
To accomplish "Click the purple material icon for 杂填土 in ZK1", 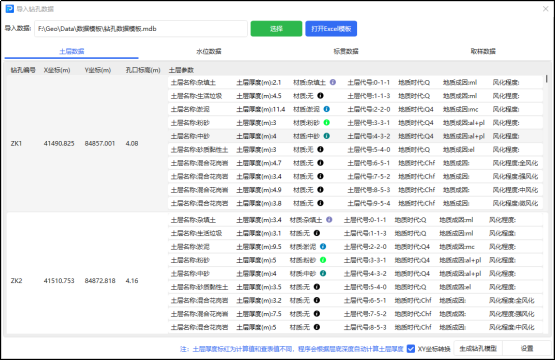I will [x=333, y=82].
